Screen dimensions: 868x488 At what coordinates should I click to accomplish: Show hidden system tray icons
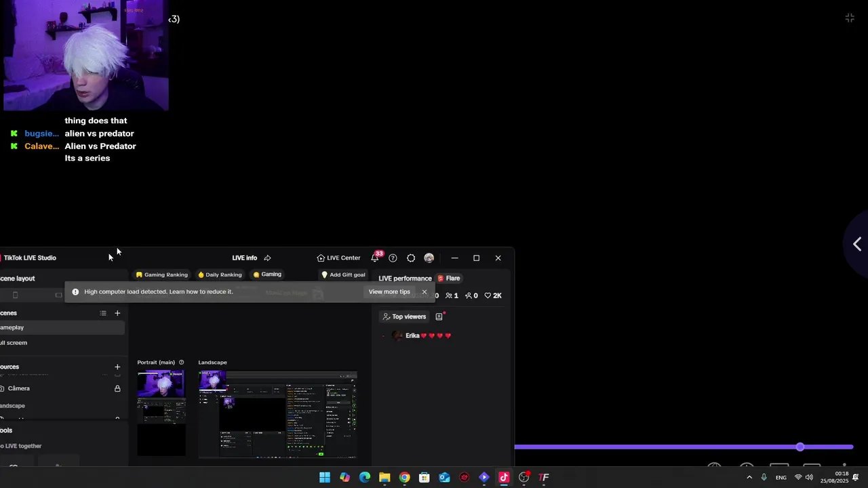click(x=749, y=477)
